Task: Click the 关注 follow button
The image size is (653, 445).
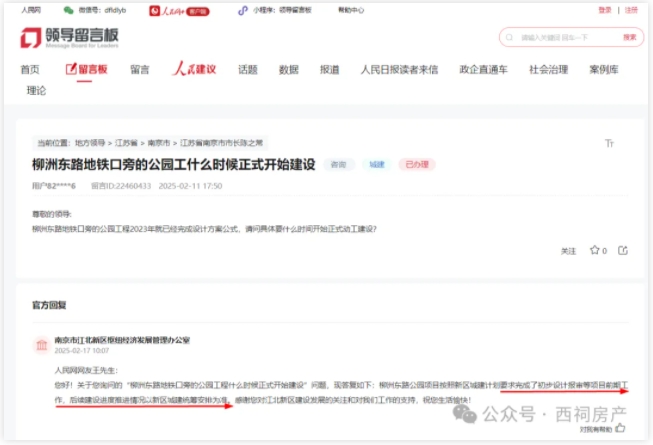Action: 568,250
